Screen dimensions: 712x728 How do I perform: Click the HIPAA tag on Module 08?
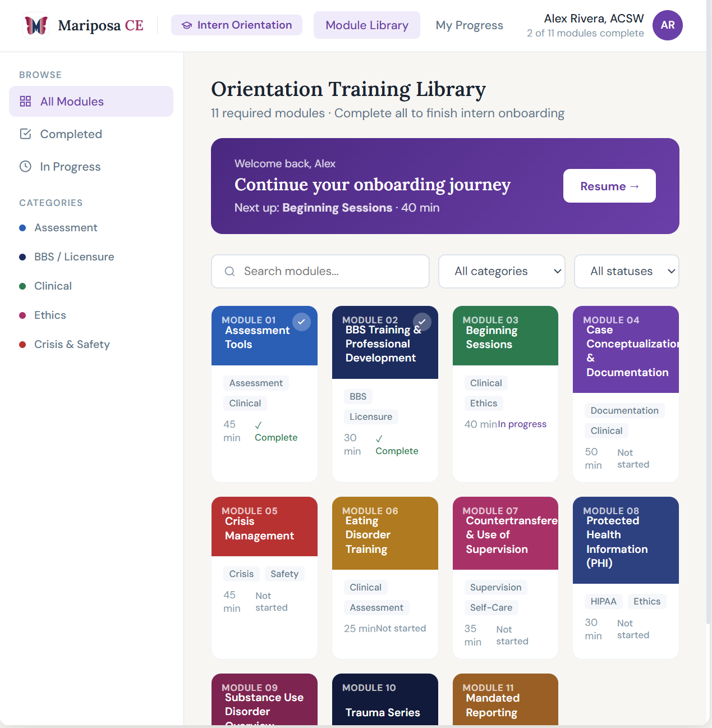pos(603,601)
